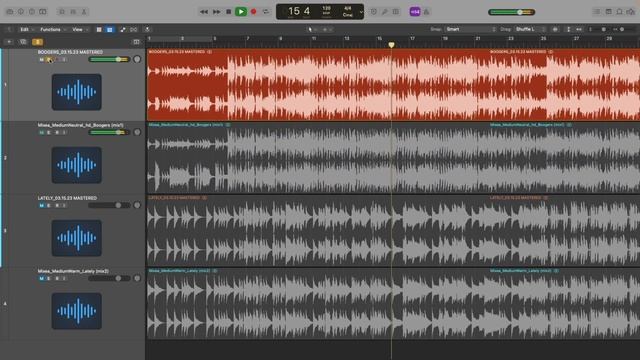Screen dimensions: 640x360
Task: Open Note Pads
Action: pyautogui.click(x=608, y=12)
